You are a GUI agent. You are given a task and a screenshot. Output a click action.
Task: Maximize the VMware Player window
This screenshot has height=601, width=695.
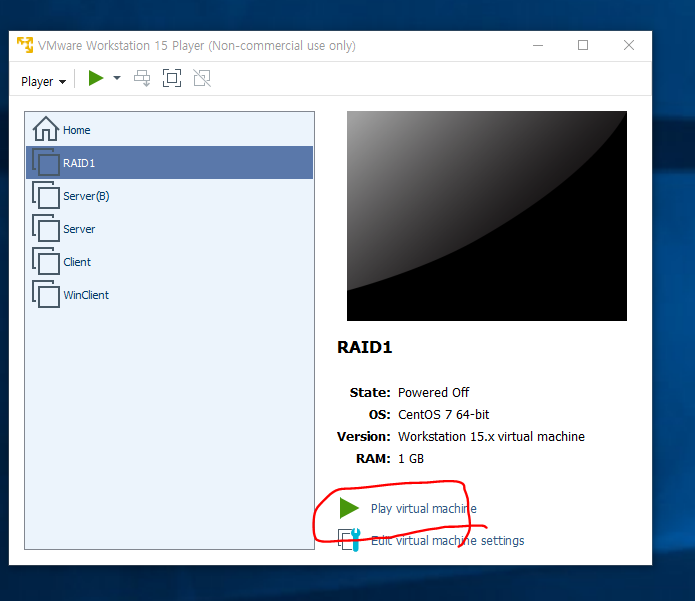point(583,45)
